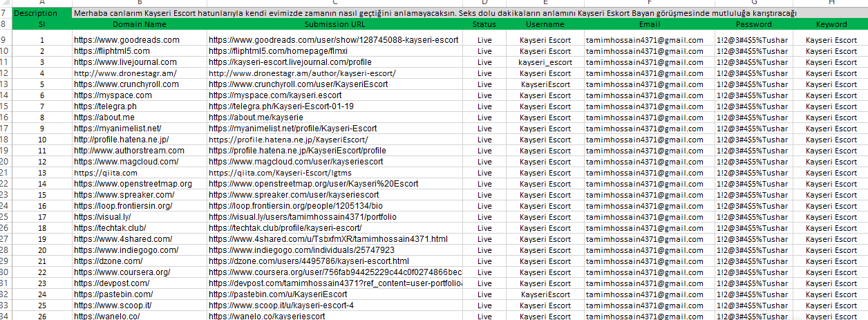Viewport: 868px width, 320px height.
Task: Select row 20 header
Action: point(5,162)
